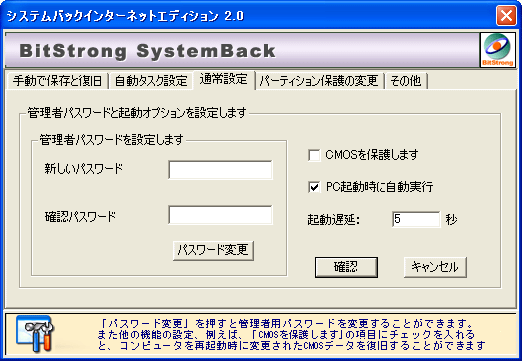Click the パスワード変更 button
522x361 pixels.
(x=213, y=250)
